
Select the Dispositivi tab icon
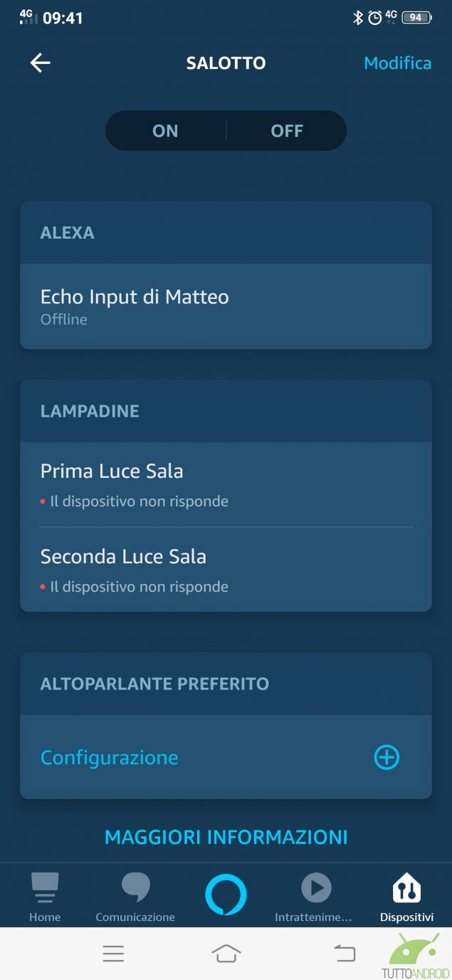[406, 887]
